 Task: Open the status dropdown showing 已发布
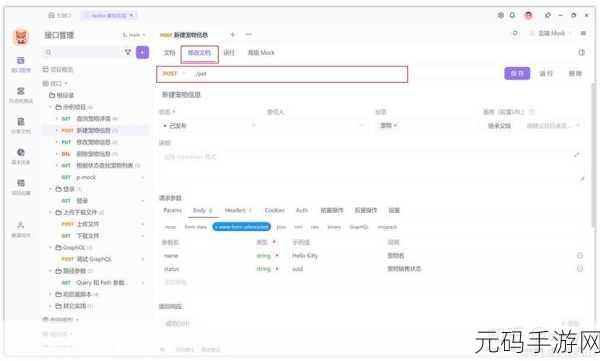[x=209, y=126]
